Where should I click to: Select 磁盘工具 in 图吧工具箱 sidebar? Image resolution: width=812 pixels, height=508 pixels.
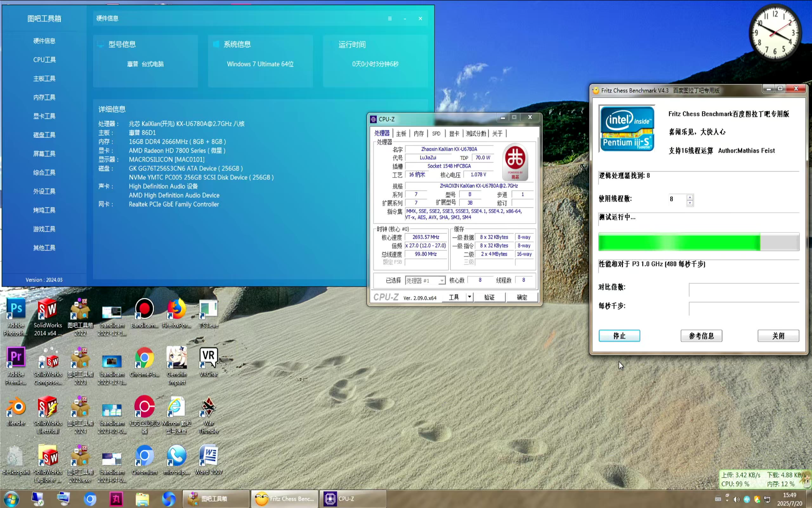44,135
